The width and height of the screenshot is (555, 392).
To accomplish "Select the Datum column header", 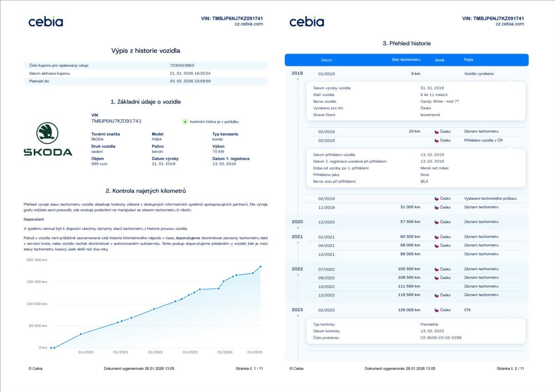I will click(327, 60).
